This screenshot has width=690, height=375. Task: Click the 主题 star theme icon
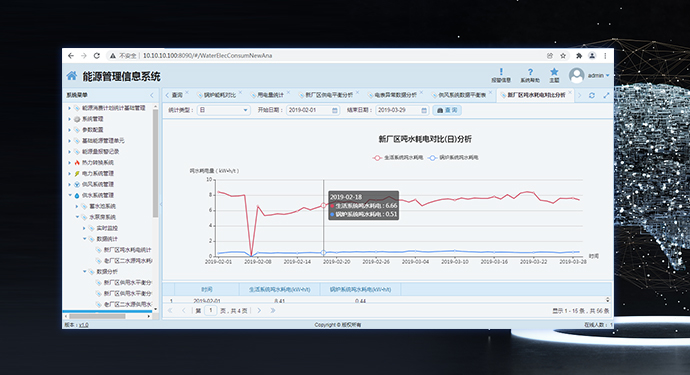554,72
